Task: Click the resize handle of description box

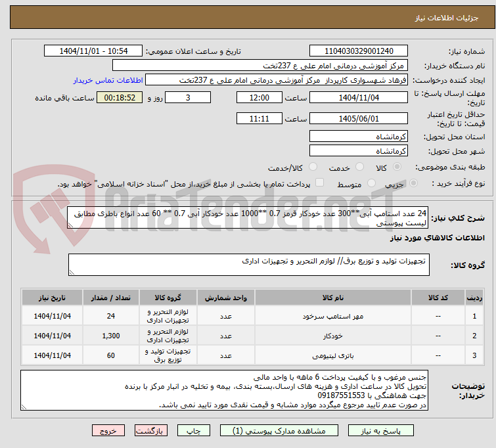Action: [x=70, y=225]
